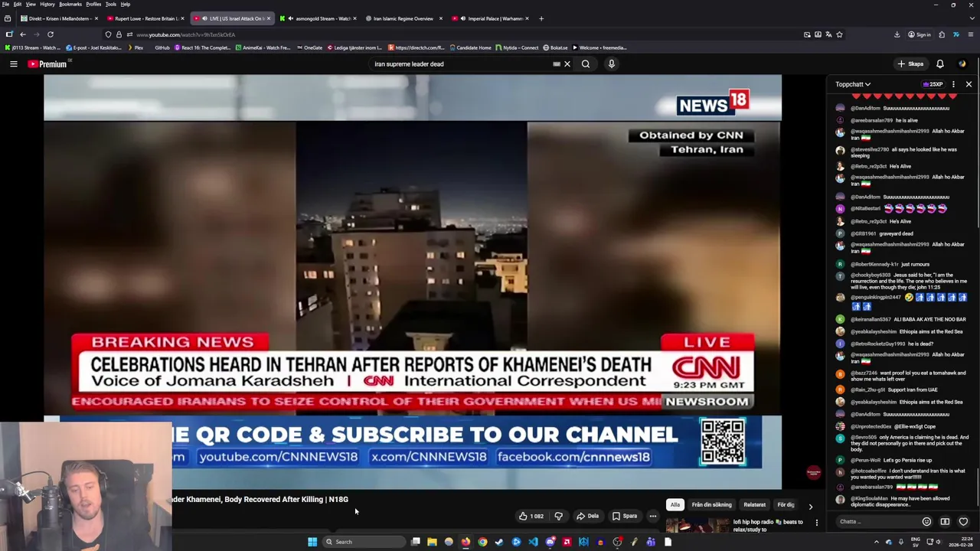
Task: Select the Från din sökning chip
Action: coord(711,505)
